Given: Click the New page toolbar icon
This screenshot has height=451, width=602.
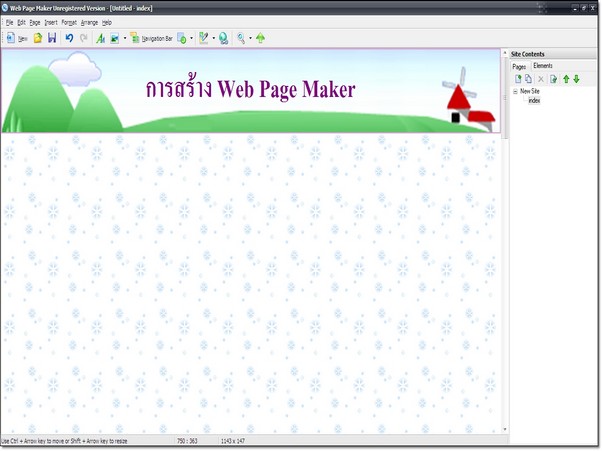Looking at the screenshot, I should click(x=16, y=38).
